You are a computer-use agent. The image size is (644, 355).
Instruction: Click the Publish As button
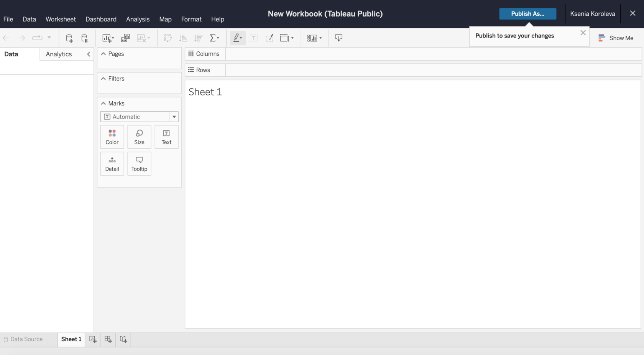click(x=527, y=14)
